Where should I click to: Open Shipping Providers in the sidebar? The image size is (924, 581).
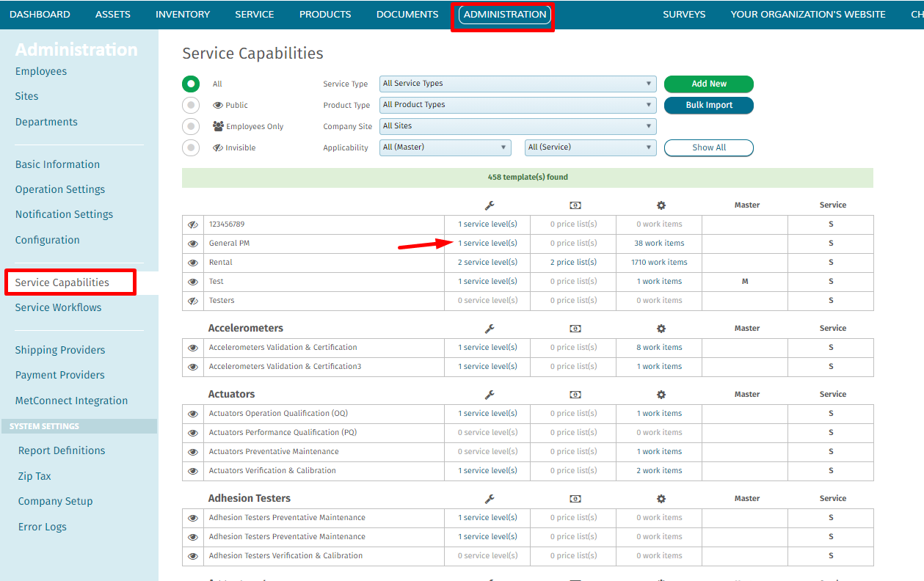click(60, 350)
